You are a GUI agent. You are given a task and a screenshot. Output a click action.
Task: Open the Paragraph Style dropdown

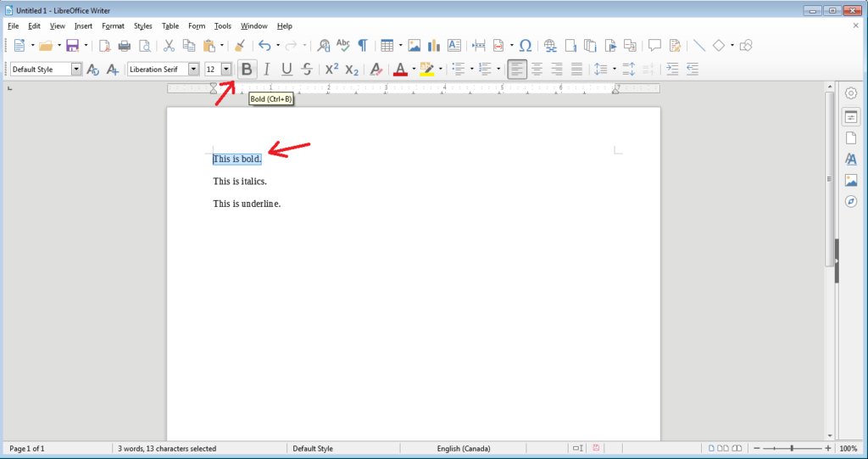tap(76, 70)
